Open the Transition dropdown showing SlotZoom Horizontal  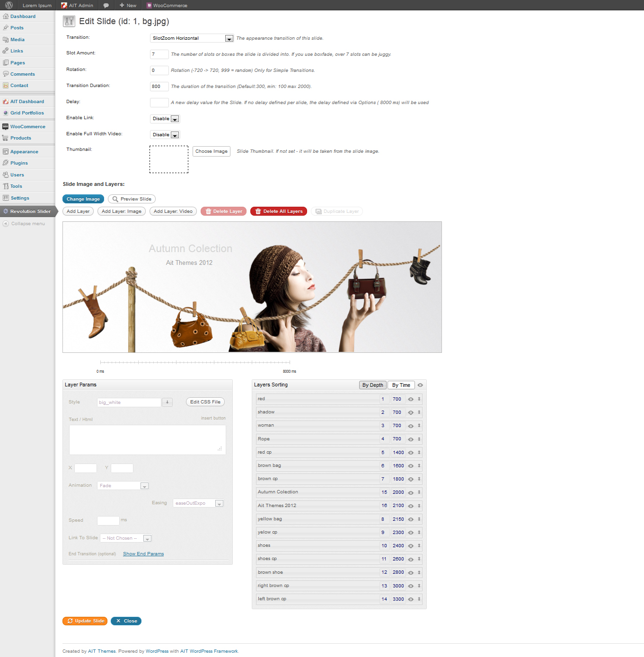(229, 38)
